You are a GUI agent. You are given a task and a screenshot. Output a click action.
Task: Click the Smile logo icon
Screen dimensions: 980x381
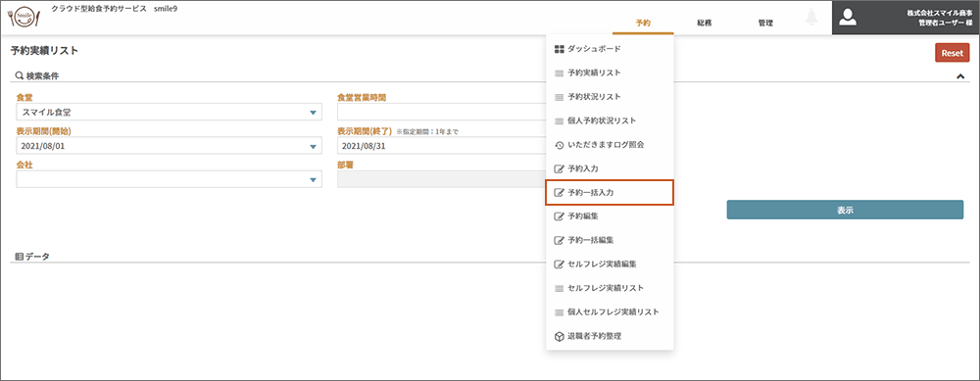pos(25,17)
